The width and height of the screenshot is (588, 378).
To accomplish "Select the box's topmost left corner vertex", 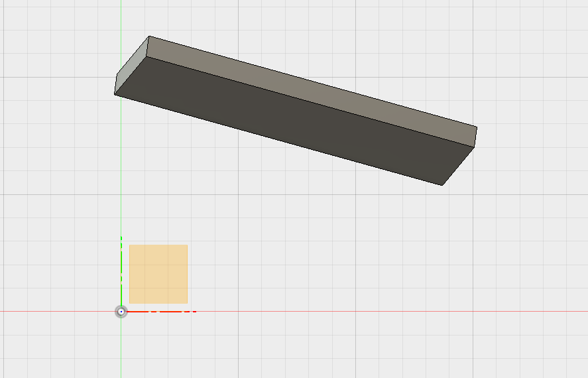I will [x=149, y=36].
